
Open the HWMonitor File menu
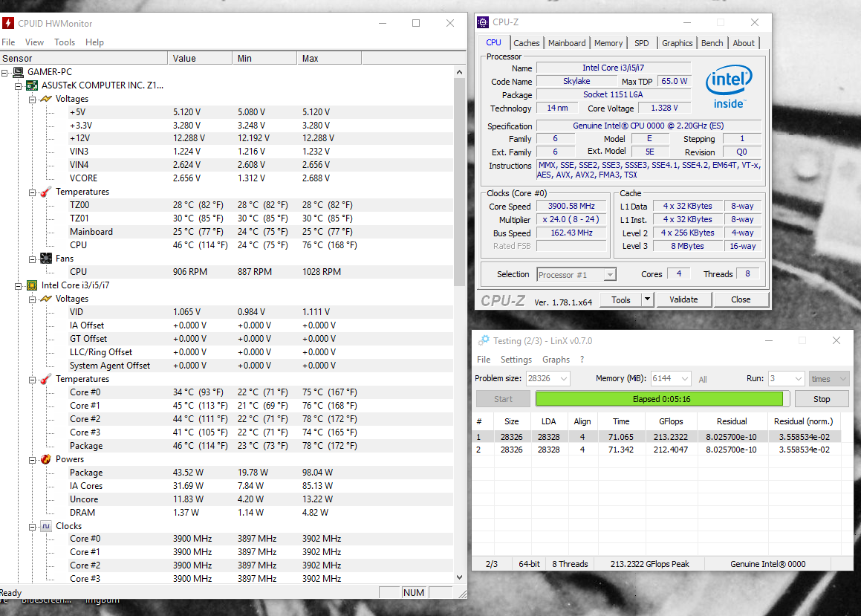click(8, 42)
